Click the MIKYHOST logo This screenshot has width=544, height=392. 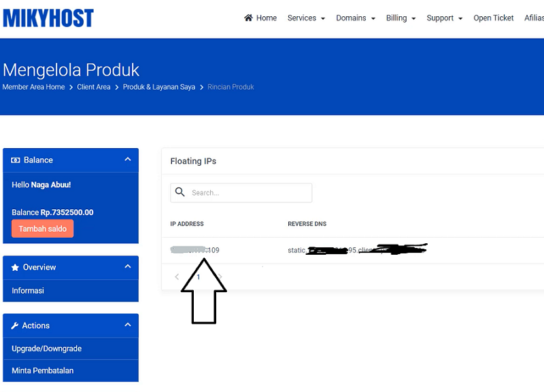48,18
